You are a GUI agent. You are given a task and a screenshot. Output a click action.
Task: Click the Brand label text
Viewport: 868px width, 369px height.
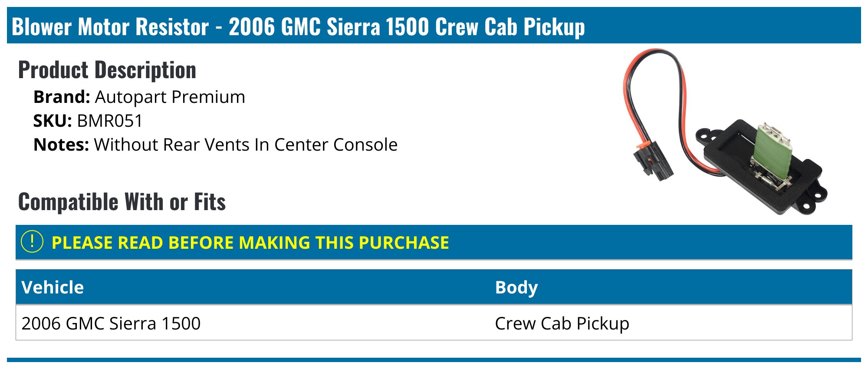[62, 97]
